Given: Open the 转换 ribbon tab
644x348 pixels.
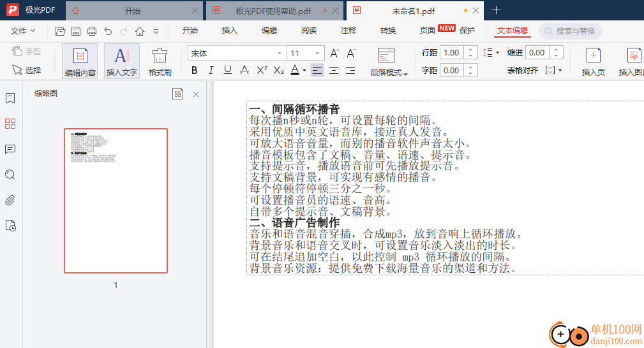Looking at the screenshot, I should click(x=387, y=31).
